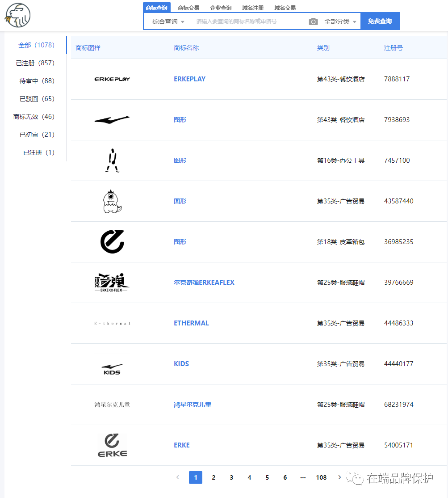
Task: Click the 类别 column header
Action: (323, 48)
